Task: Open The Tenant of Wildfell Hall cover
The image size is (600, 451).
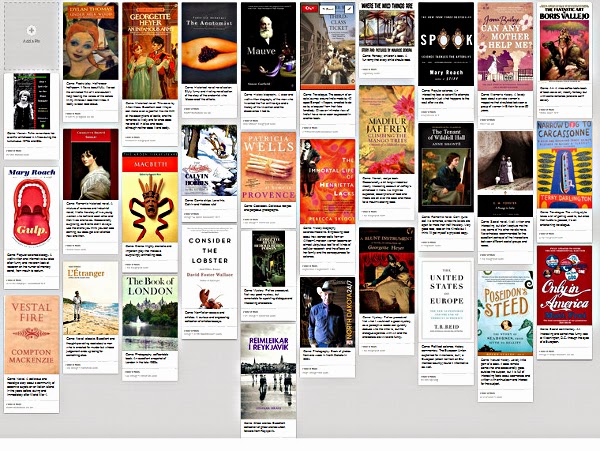Action: (446, 168)
